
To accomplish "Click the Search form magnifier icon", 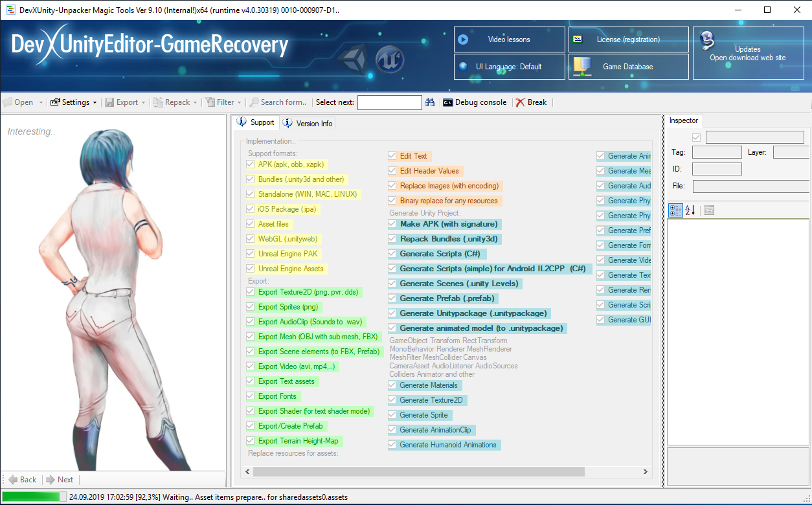I will pyautogui.click(x=254, y=102).
